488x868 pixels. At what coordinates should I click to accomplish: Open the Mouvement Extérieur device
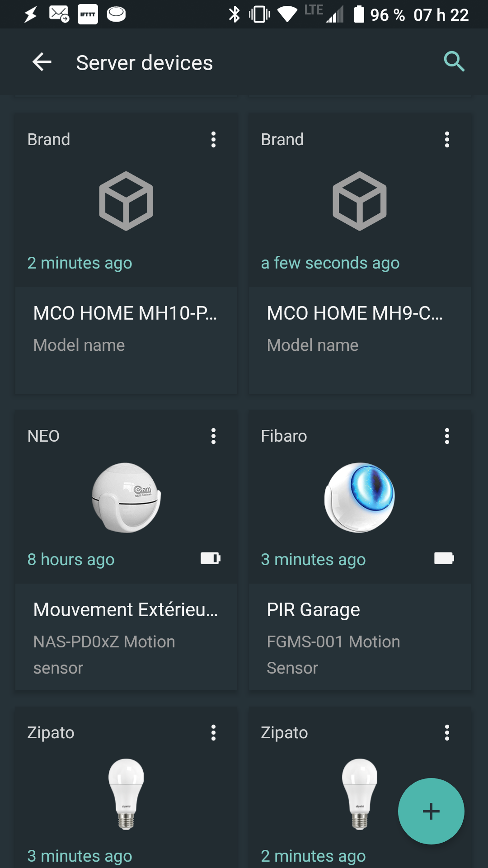click(126, 610)
